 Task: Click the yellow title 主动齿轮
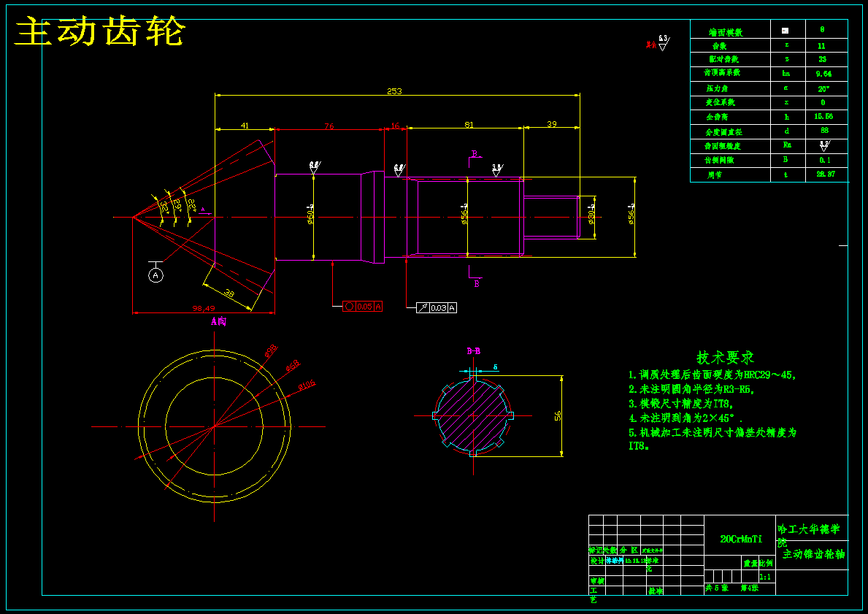tap(99, 32)
